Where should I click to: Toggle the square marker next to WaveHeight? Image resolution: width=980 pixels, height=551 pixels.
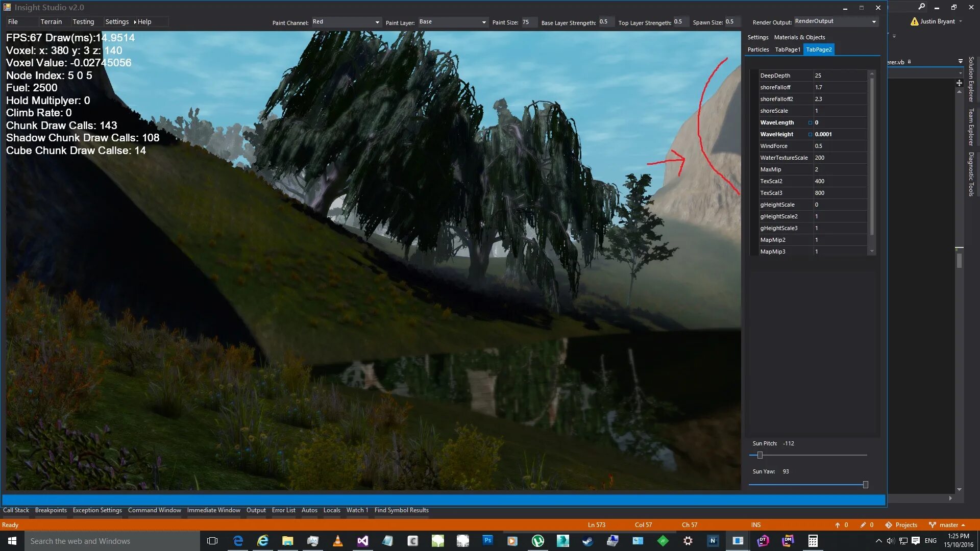click(x=810, y=134)
